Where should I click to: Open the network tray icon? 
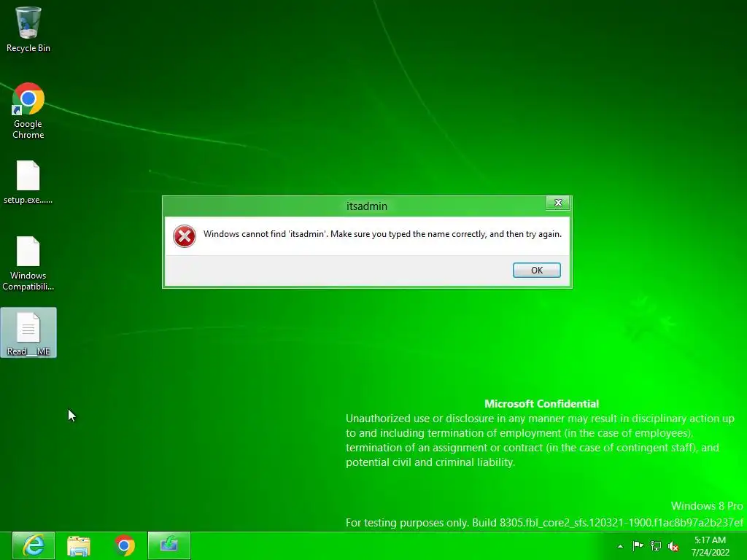(x=656, y=546)
